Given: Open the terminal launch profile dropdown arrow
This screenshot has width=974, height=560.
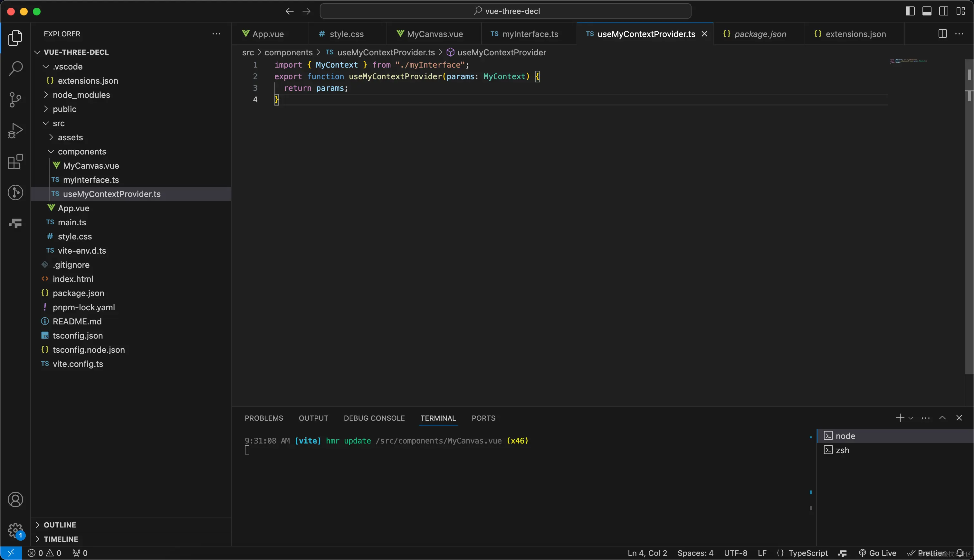Looking at the screenshot, I should (911, 418).
